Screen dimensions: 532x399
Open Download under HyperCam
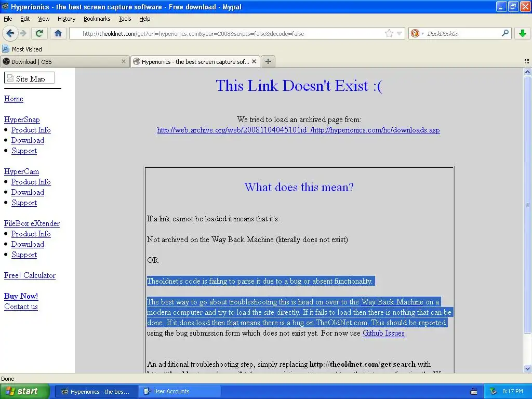click(28, 192)
